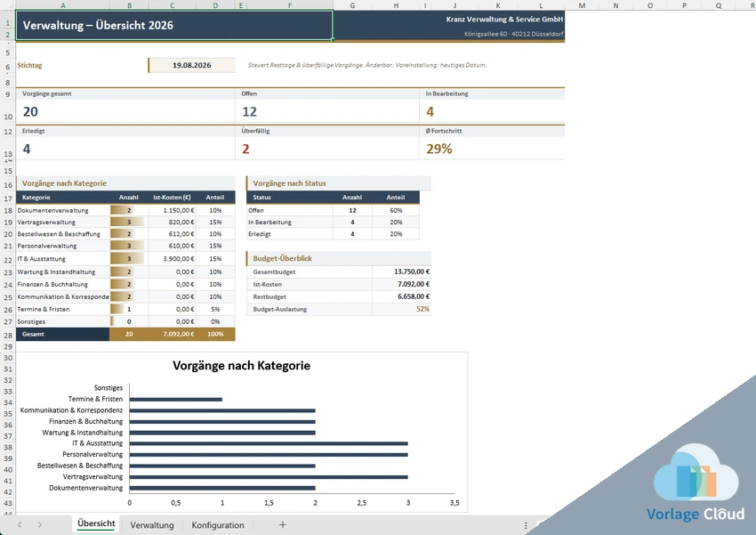The image size is (756, 535).
Task: Switch to the Übersicht sheet tab
Action: coord(96,523)
